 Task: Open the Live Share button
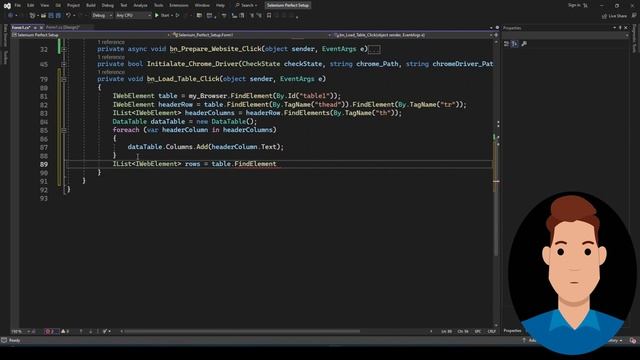614,16
